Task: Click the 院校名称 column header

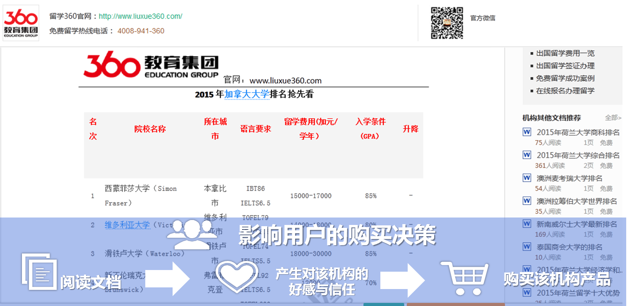Action: (150, 129)
